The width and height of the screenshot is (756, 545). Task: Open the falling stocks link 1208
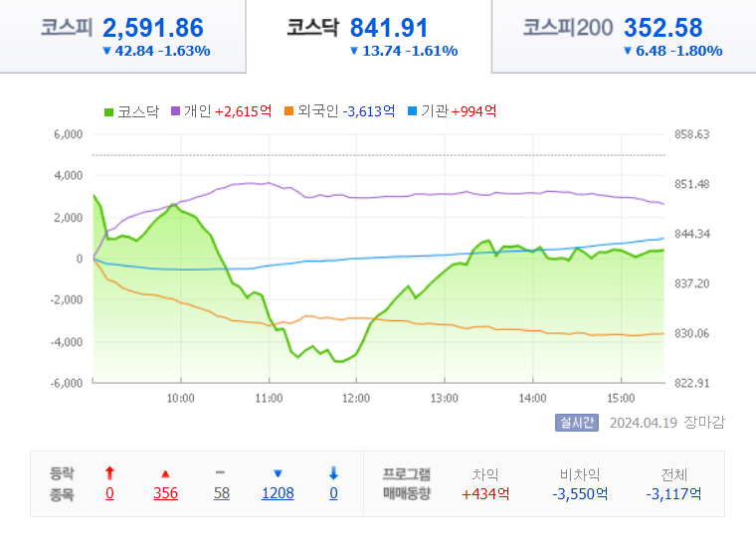pos(278,493)
